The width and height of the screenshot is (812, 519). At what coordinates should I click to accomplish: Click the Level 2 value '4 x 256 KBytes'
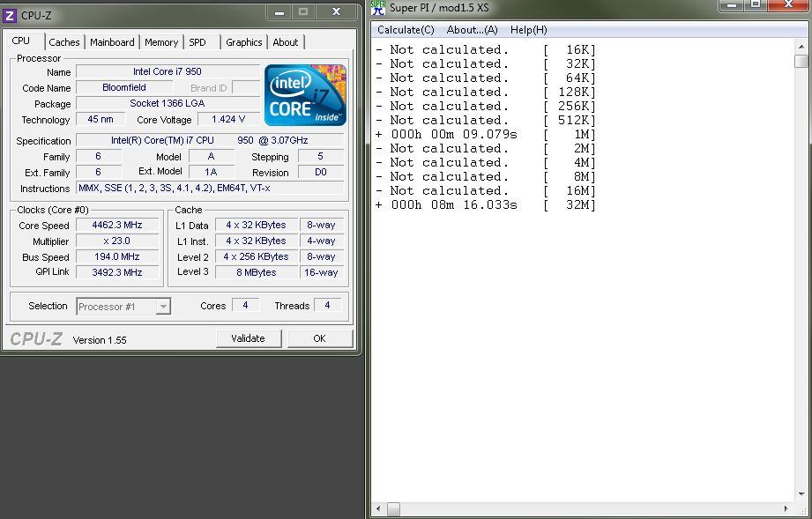(x=256, y=256)
